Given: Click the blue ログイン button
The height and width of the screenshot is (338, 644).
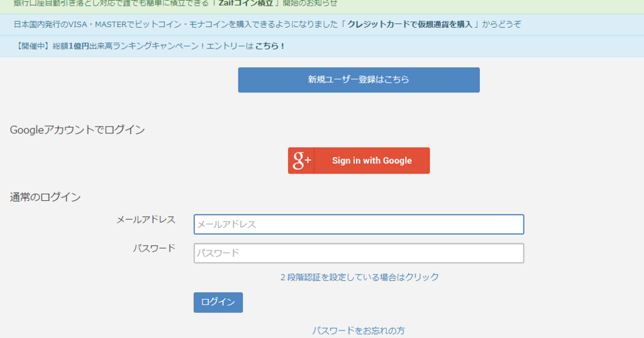Looking at the screenshot, I should click(218, 302).
